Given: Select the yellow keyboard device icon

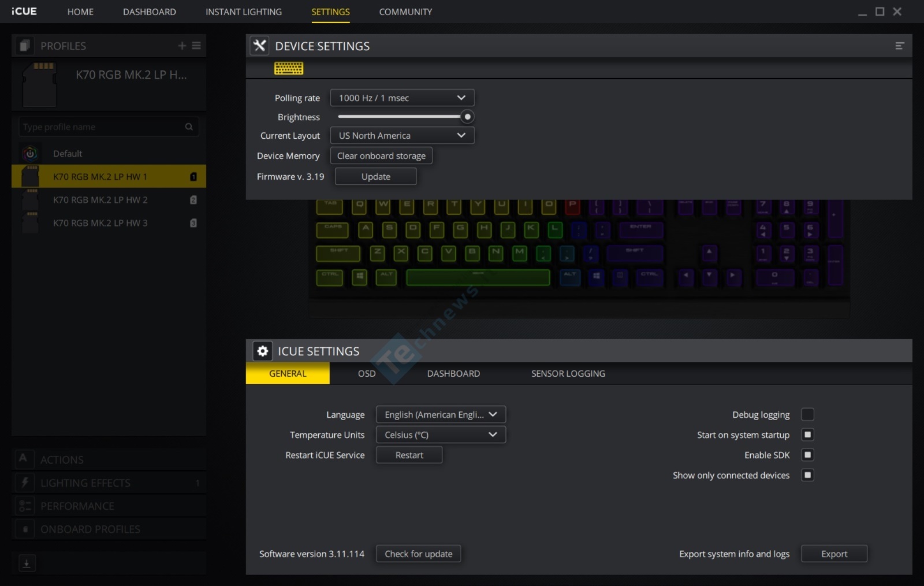Looking at the screenshot, I should click(289, 68).
